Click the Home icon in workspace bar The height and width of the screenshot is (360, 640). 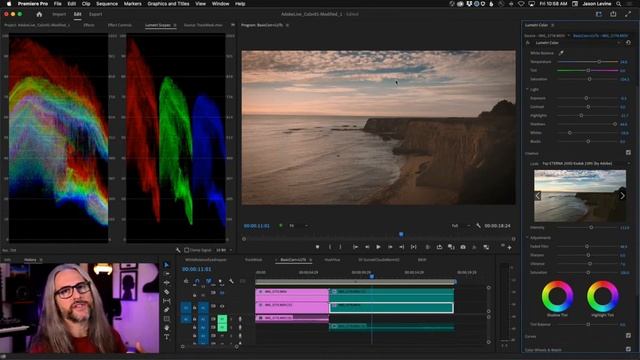[39, 14]
